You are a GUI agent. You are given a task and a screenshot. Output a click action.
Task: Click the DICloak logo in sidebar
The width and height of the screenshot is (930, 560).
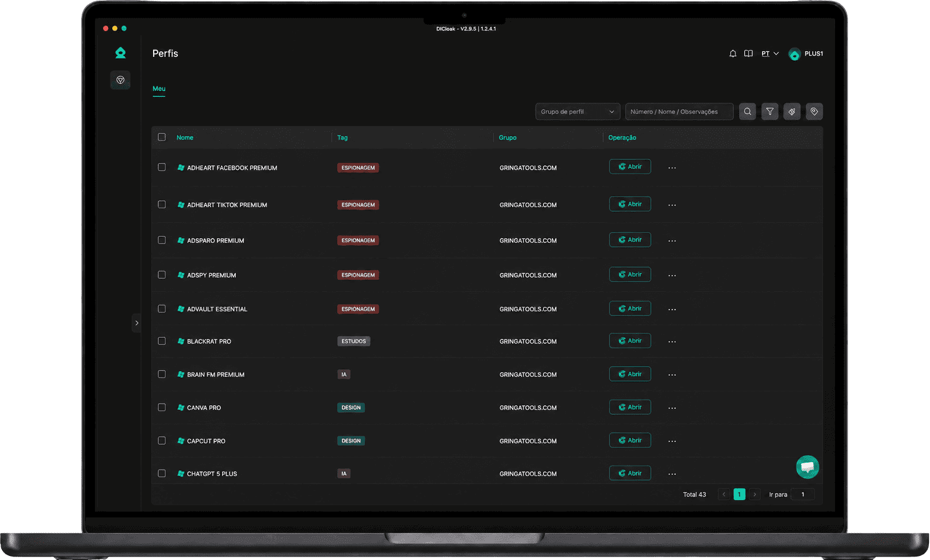(120, 53)
